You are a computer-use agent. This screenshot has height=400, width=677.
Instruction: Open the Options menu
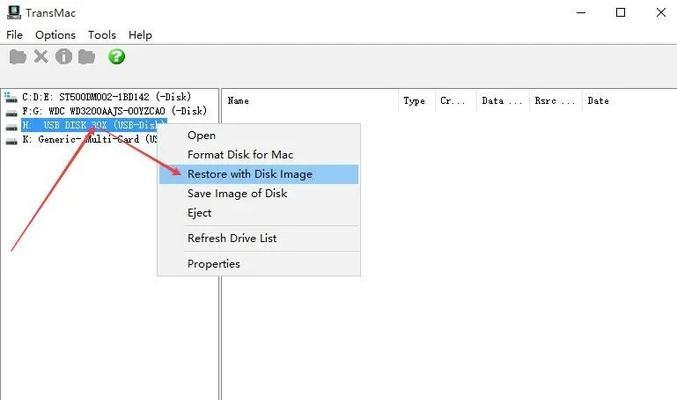pyautogui.click(x=55, y=35)
